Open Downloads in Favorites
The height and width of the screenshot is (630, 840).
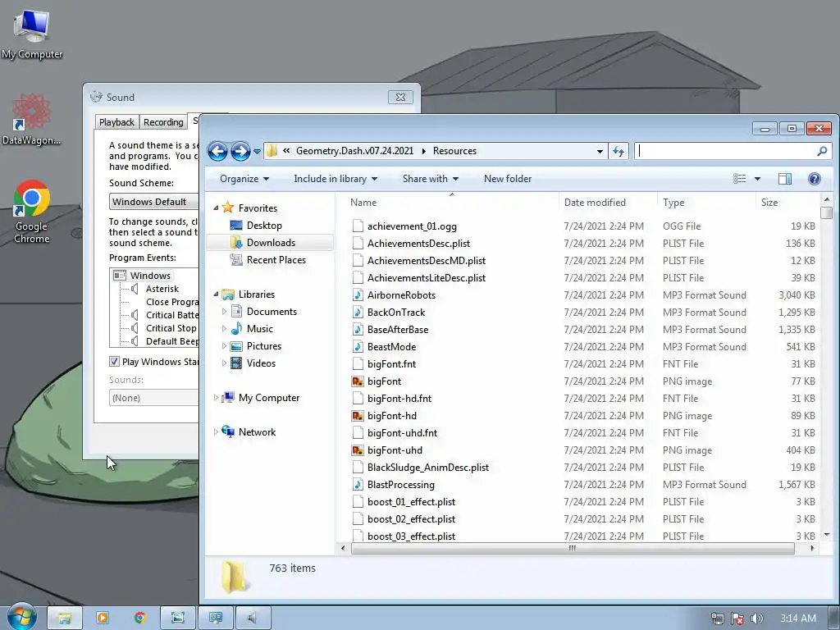271,243
